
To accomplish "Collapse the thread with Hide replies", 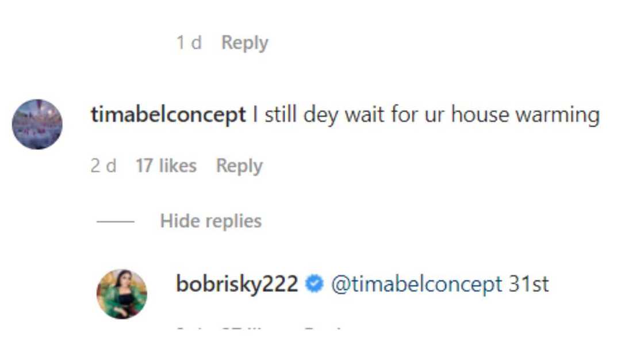I will coord(210,221).
